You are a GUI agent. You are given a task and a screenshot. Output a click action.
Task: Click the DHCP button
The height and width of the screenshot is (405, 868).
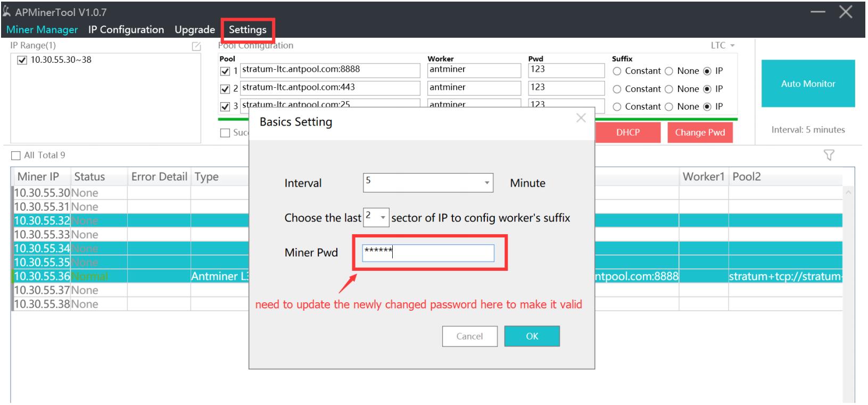(628, 133)
